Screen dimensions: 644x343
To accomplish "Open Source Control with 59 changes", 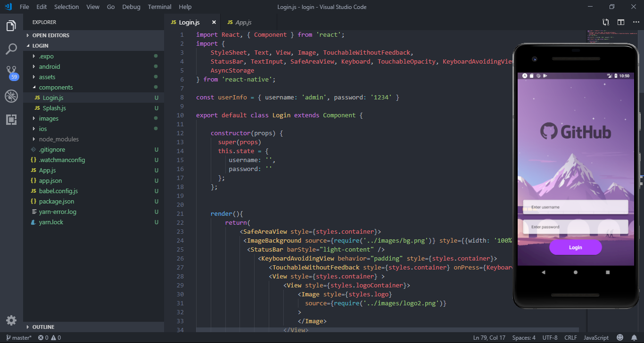I will pyautogui.click(x=11, y=73).
